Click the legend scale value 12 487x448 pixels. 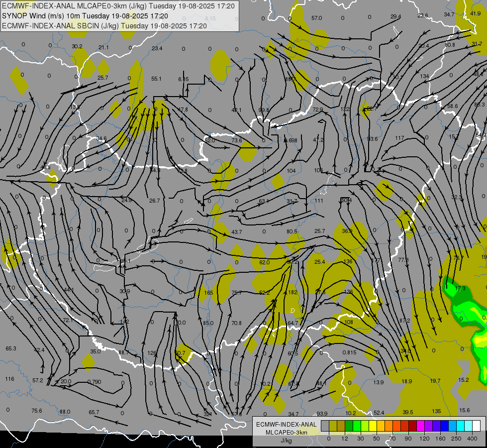(344, 439)
